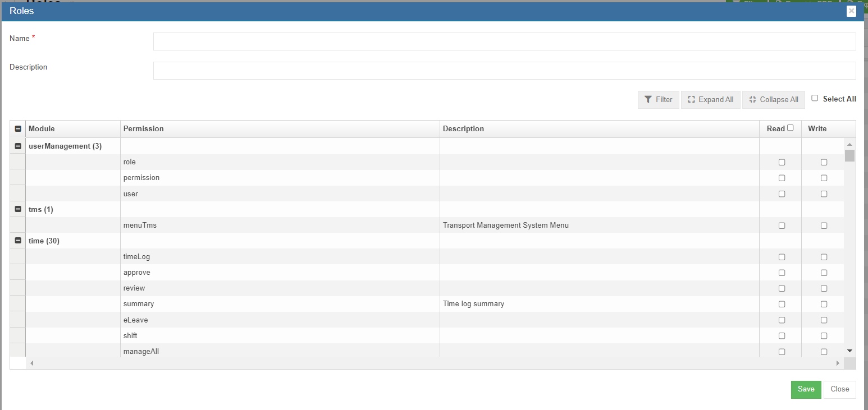868x410 pixels.
Task: Click the vertical scrollbar down arrow
Action: pyautogui.click(x=849, y=351)
